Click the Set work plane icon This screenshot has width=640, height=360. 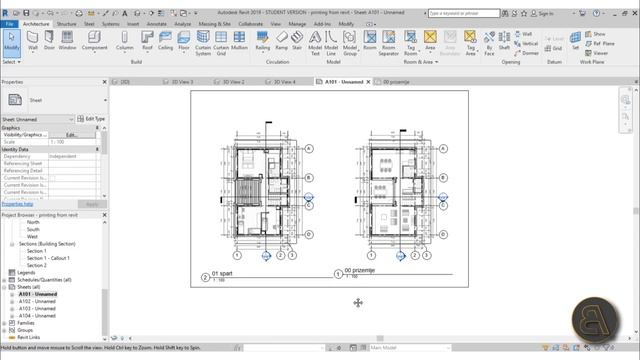pyautogui.click(x=575, y=41)
